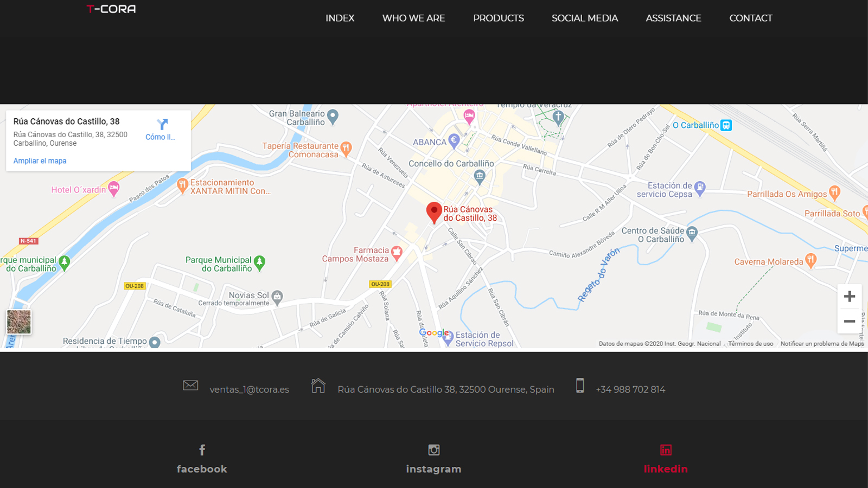Click the Tapería Restaurante Comonacasa pin
The height and width of the screenshot is (488, 868).
click(x=346, y=148)
